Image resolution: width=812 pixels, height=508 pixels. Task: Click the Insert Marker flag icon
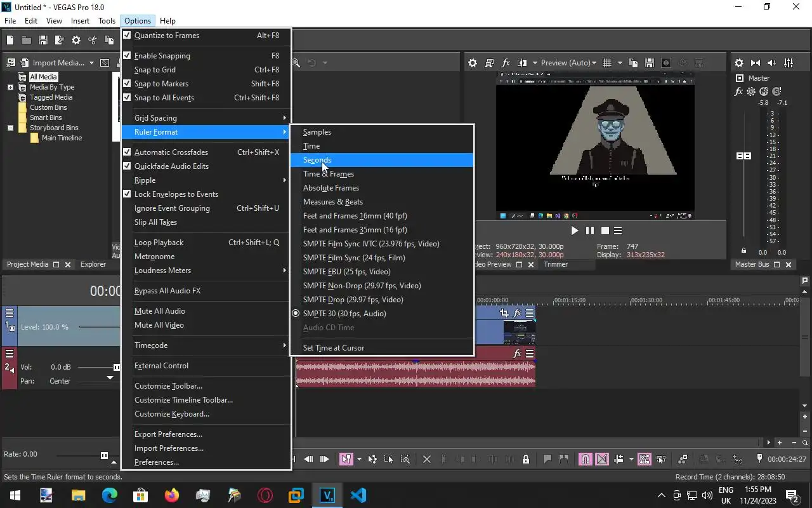(x=547, y=459)
